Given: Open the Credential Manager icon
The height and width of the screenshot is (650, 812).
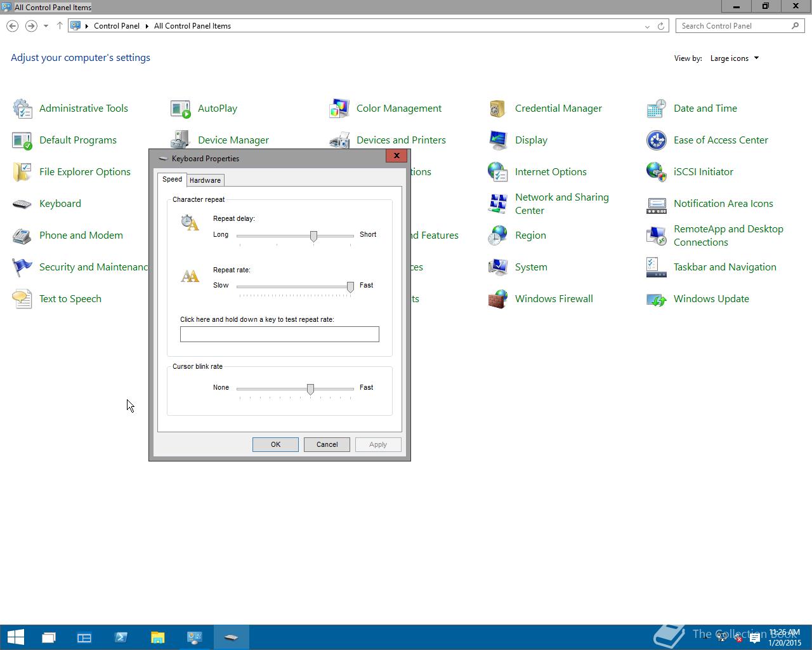Looking at the screenshot, I should (498, 109).
